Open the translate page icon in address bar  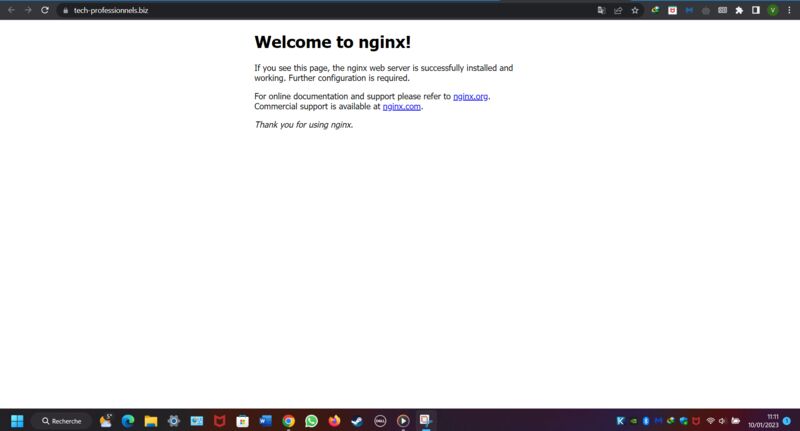[601, 10]
